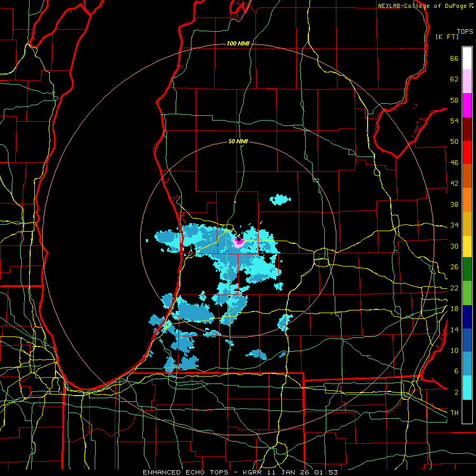
Task: Click the '50 NMI' range ring label
Action: (238, 141)
